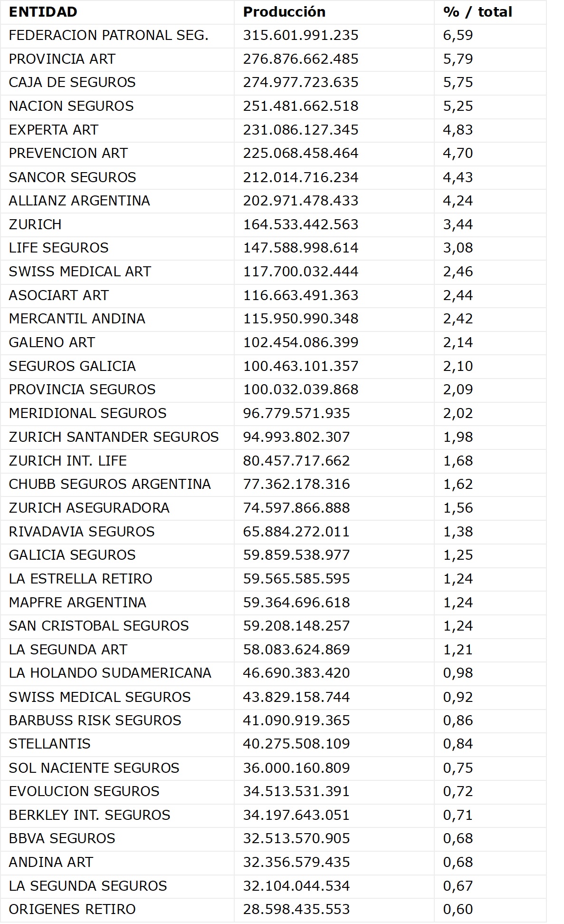
Task: Select MERCANTIL ANDINA percentage 2,42
Action: coord(458,319)
